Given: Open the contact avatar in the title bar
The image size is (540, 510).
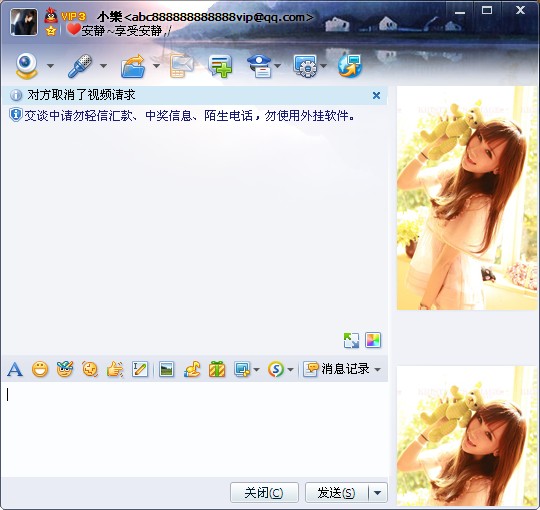Looking at the screenshot, I should (x=24, y=22).
